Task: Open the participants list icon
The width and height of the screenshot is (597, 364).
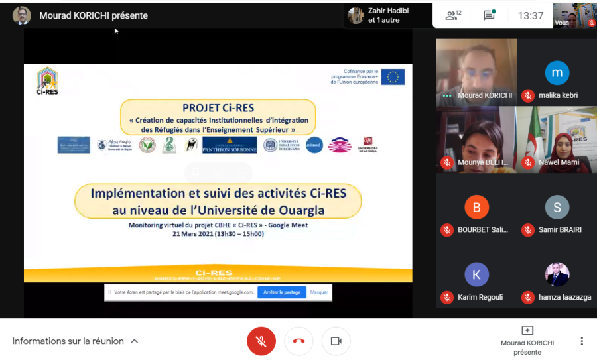Action: 454,15
